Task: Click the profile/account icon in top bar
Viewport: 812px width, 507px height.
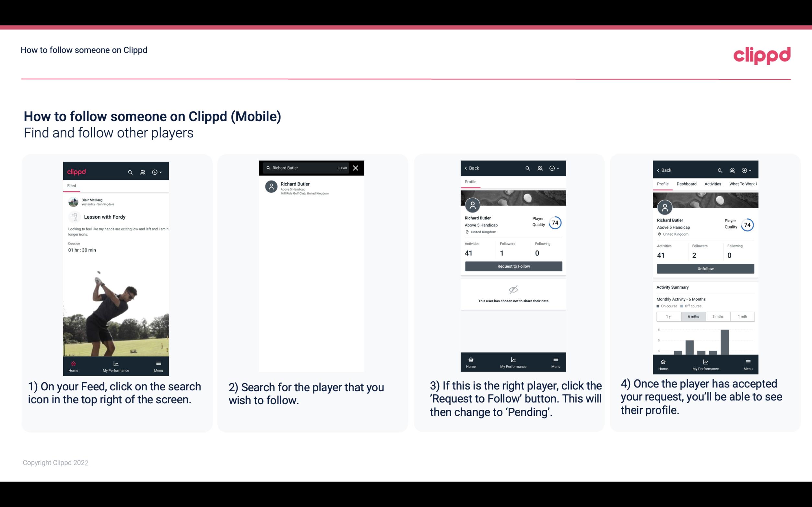Action: tap(142, 170)
